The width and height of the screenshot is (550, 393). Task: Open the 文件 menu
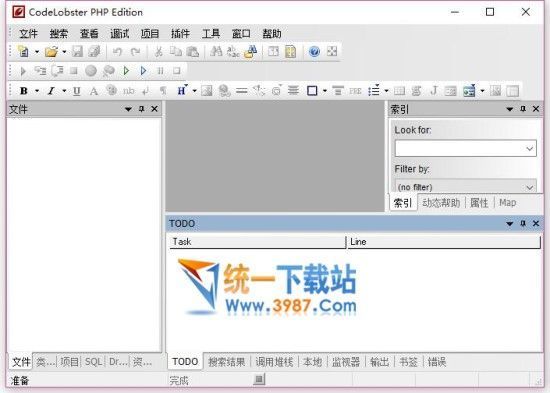[28, 34]
